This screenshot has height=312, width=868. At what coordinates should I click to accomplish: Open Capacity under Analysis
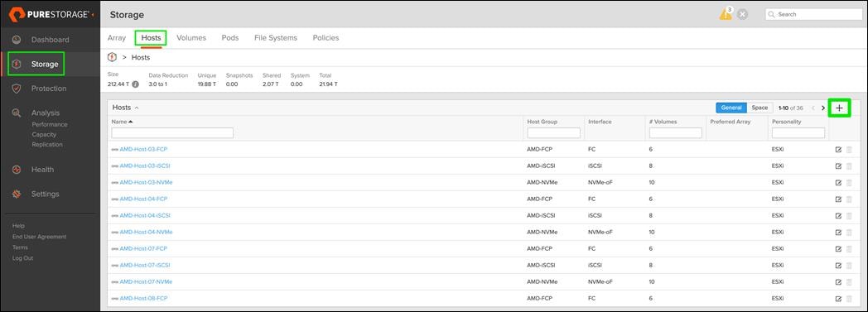pos(44,134)
